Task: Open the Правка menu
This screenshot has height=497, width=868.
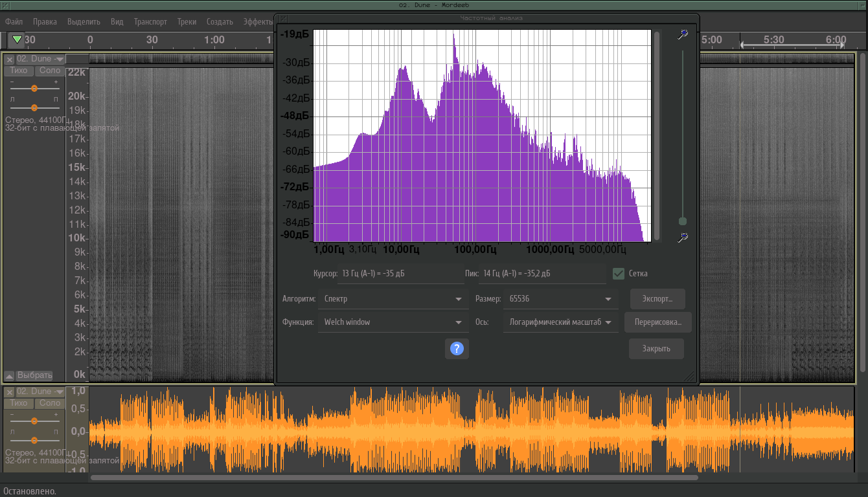Action: click(x=45, y=21)
